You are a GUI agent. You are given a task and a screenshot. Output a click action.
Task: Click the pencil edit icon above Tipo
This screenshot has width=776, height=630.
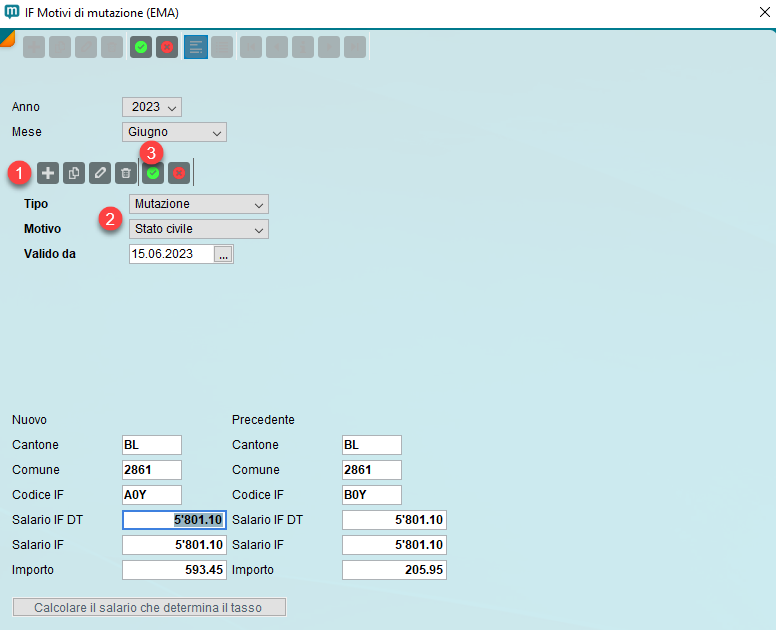[99, 173]
